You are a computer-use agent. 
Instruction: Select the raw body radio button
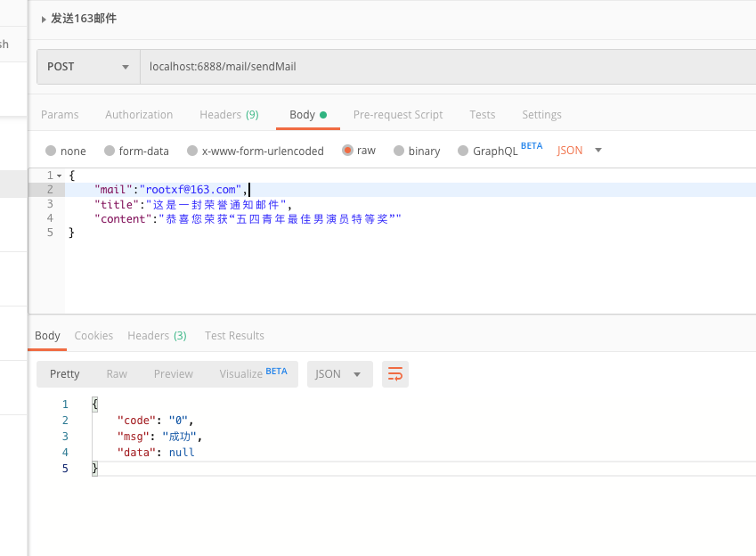click(x=347, y=150)
